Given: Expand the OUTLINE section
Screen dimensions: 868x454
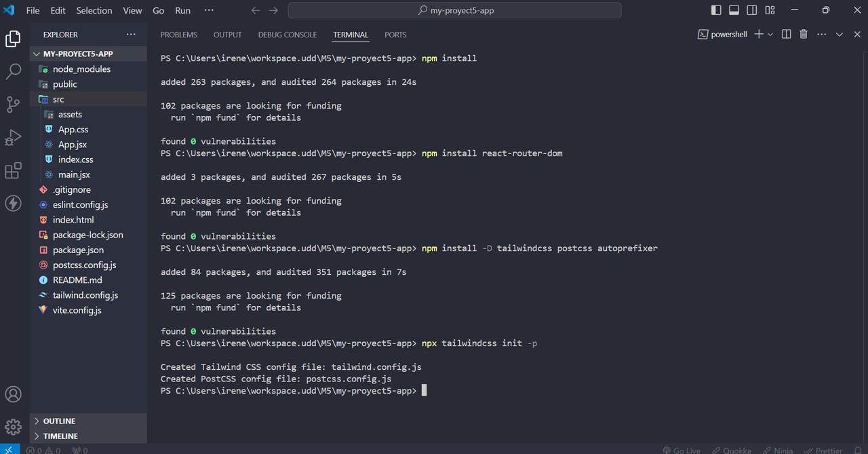Looking at the screenshot, I should click(88, 421).
